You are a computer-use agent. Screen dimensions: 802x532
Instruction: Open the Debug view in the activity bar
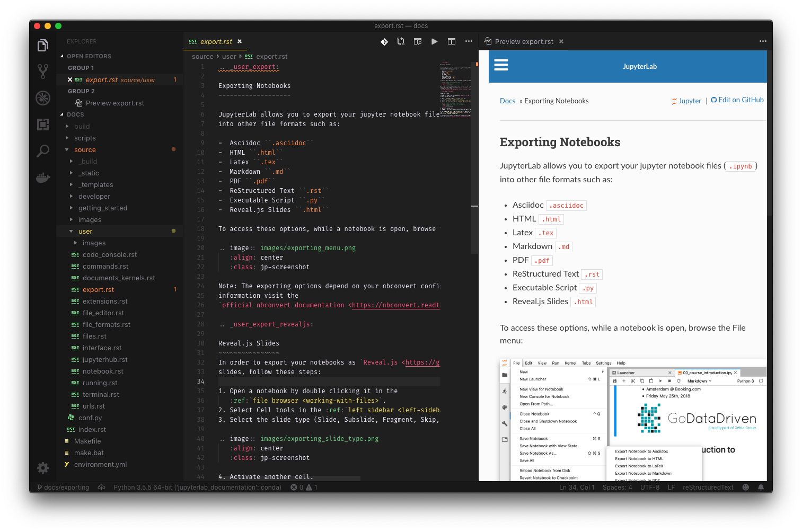coord(43,97)
